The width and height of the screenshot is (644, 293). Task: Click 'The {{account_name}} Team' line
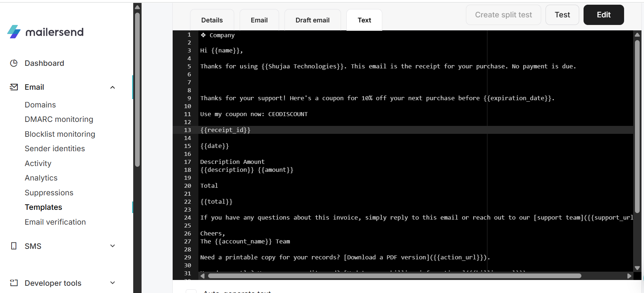pyautogui.click(x=245, y=241)
